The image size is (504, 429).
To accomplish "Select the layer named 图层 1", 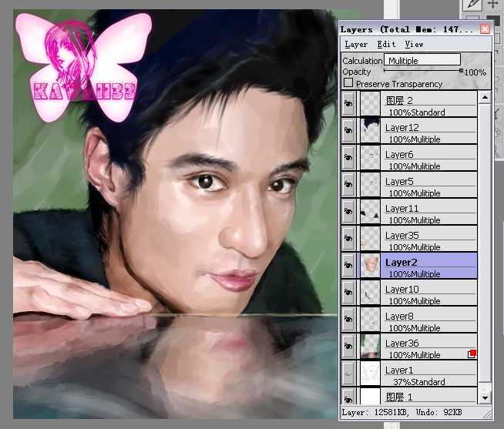I will [x=399, y=397].
